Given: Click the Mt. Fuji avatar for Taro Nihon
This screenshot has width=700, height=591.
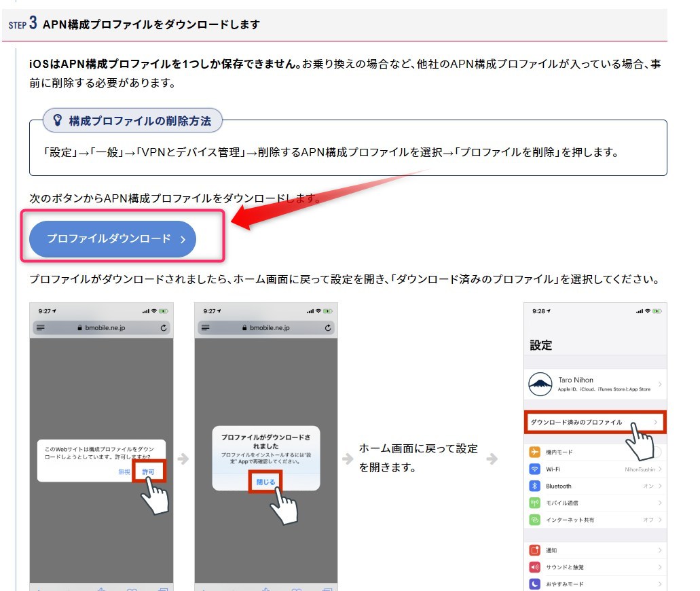Looking at the screenshot, I should pyautogui.click(x=540, y=384).
